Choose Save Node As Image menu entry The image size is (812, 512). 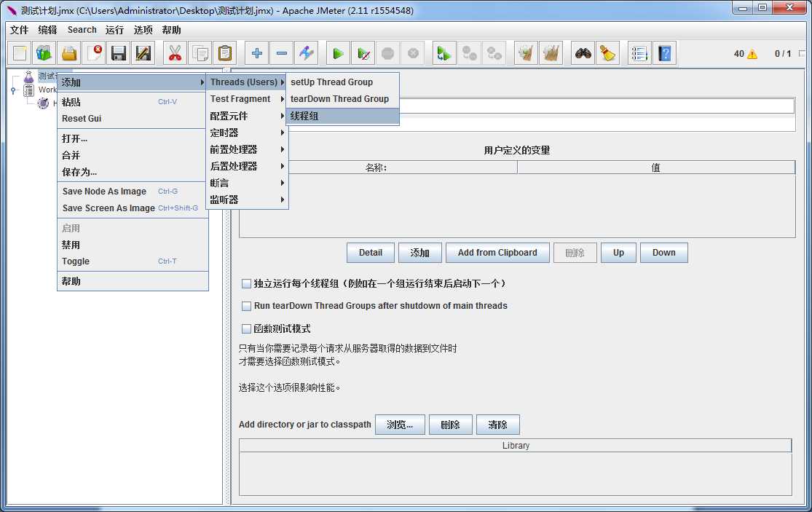pos(132,192)
